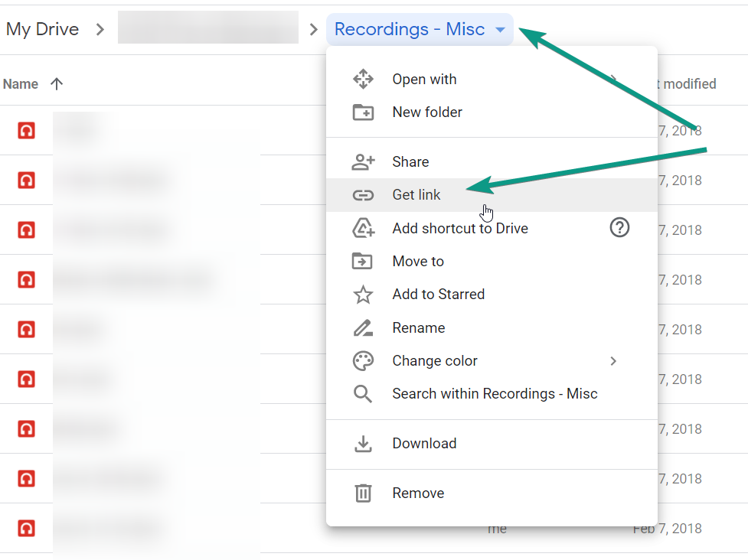The width and height of the screenshot is (748, 560).
Task: Select the first audio file icon
Action: point(27,131)
